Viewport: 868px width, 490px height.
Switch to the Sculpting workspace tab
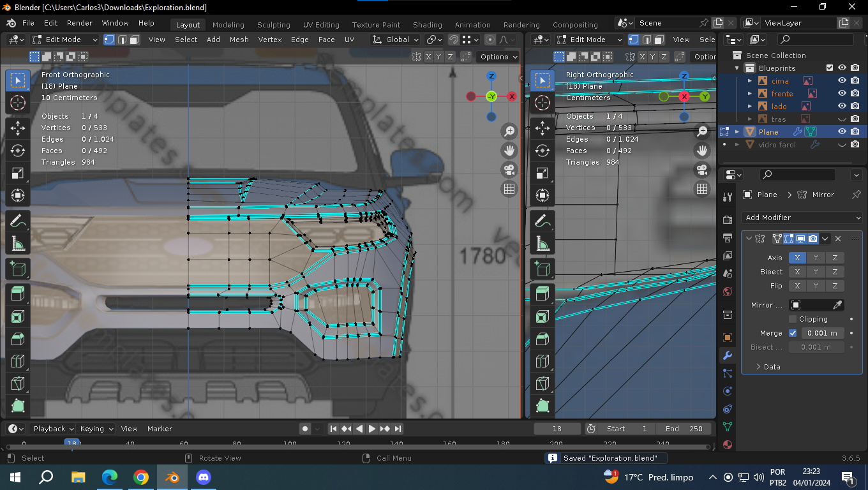pos(273,25)
